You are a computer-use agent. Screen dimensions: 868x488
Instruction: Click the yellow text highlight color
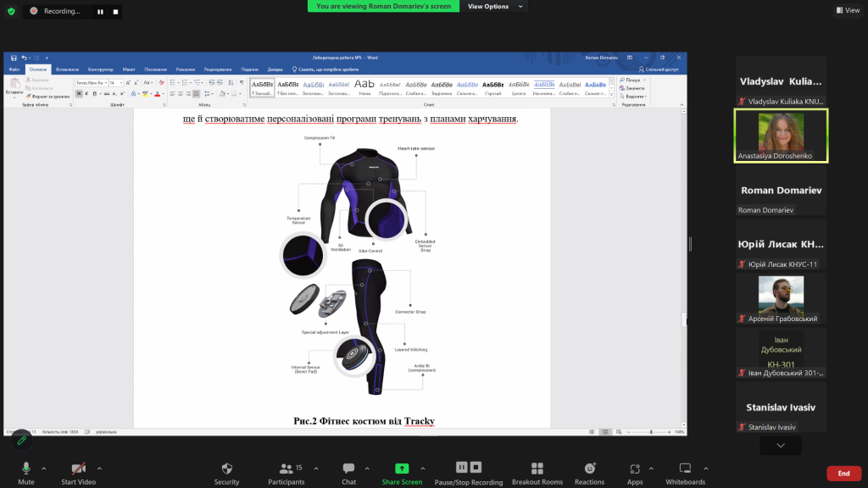click(x=145, y=94)
